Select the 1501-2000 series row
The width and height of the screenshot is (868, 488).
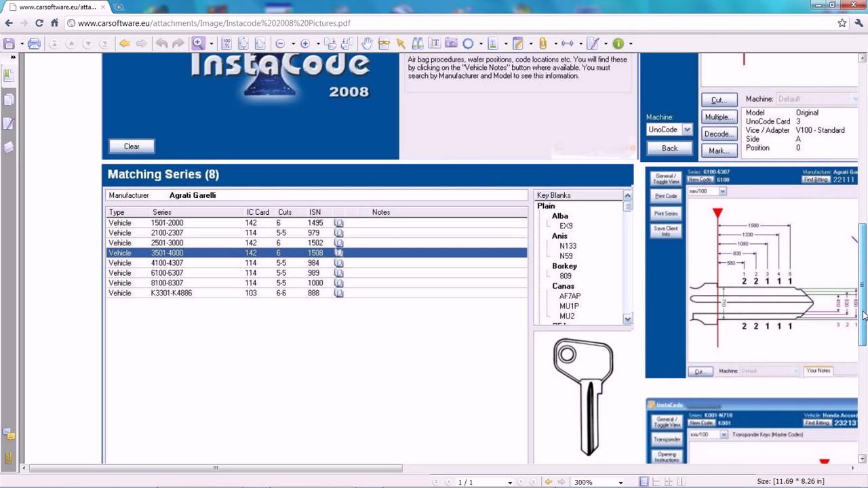[x=317, y=223]
